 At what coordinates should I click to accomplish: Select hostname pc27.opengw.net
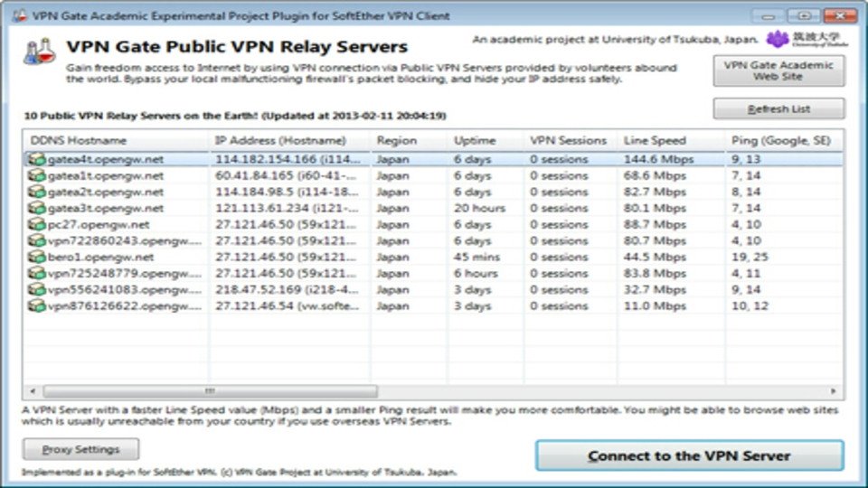click(x=99, y=225)
